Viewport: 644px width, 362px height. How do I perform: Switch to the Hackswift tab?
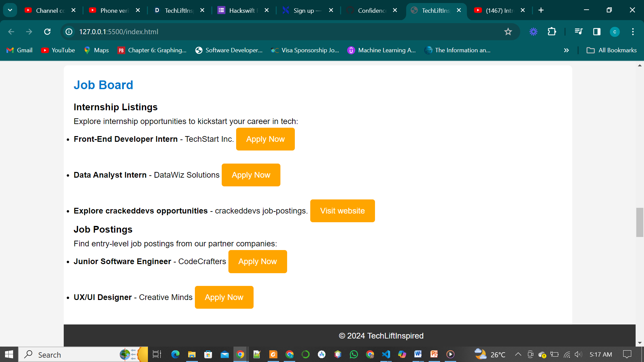pyautogui.click(x=241, y=10)
